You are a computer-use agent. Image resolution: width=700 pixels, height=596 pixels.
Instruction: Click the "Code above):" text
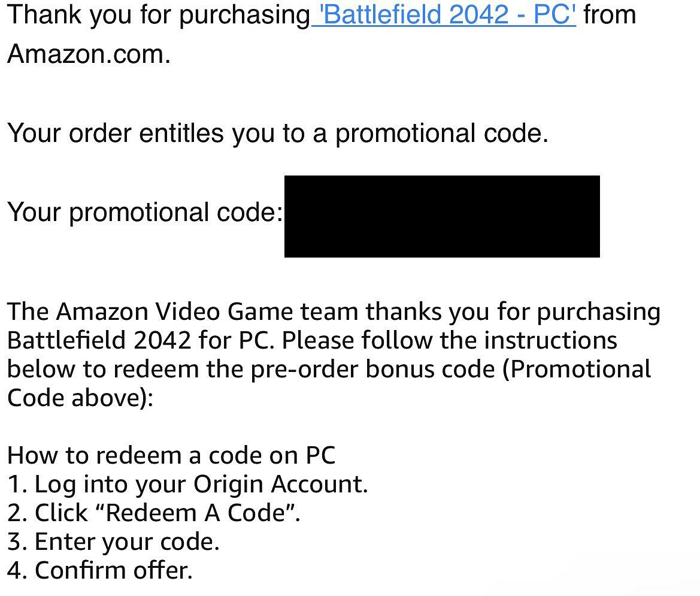[80, 398]
